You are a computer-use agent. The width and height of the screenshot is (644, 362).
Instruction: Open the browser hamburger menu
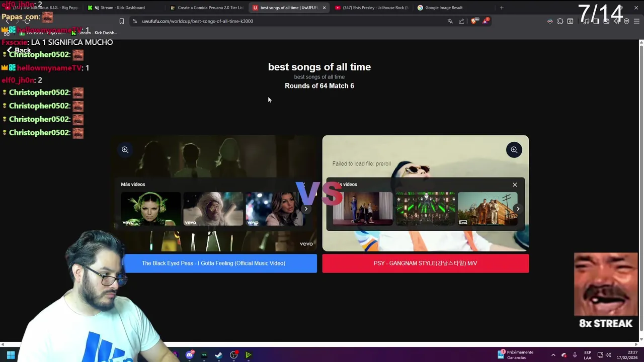636,21
